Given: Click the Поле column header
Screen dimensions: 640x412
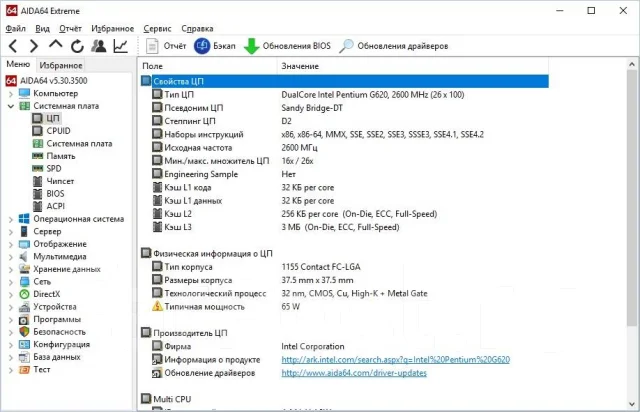Looking at the screenshot, I should [x=208, y=66].
